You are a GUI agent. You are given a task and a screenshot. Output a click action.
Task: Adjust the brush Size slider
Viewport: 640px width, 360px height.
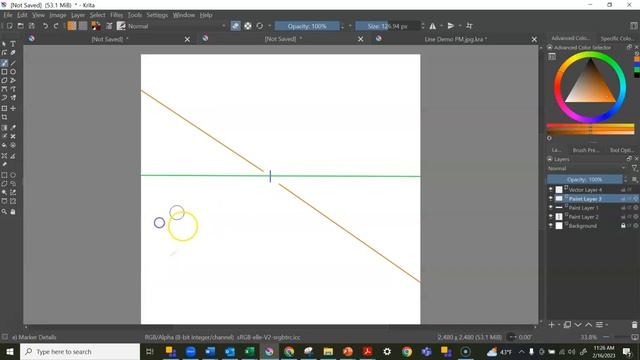(387, 26)
